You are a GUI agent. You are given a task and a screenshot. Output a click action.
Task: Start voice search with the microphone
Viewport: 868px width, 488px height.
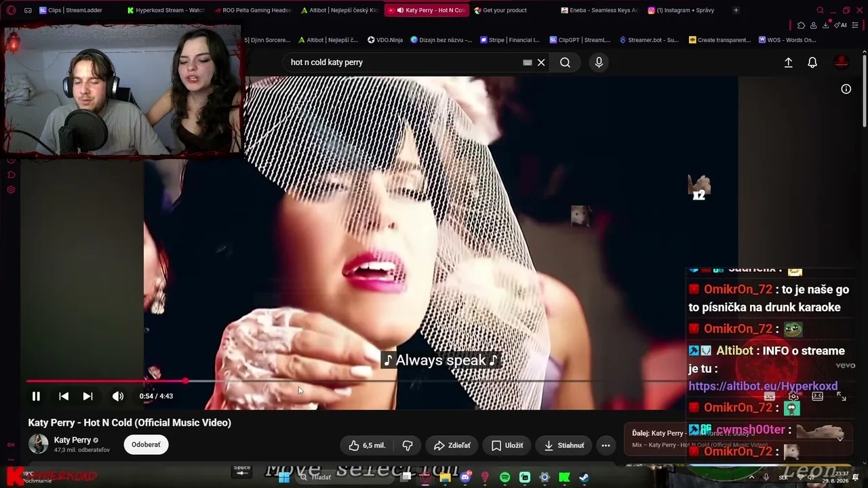click(x=599, y=62)
